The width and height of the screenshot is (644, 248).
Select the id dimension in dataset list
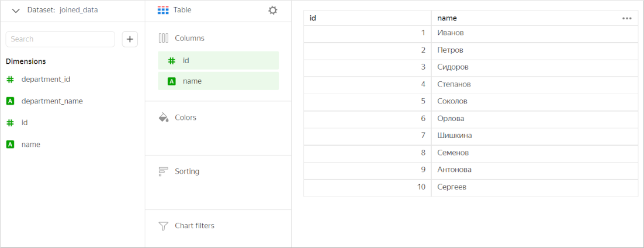coord(25,123)
